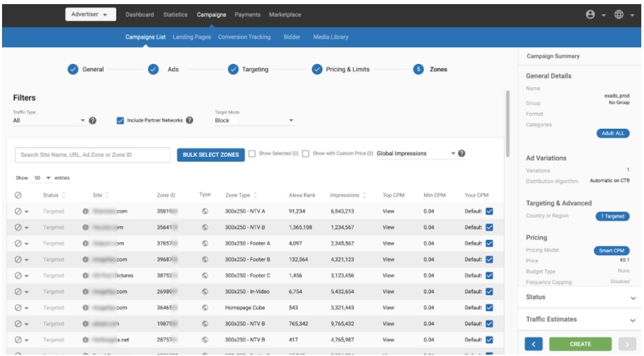Open the Marketplace menu
The width and height of the screenshot is (644, 356).
point(285,14)
